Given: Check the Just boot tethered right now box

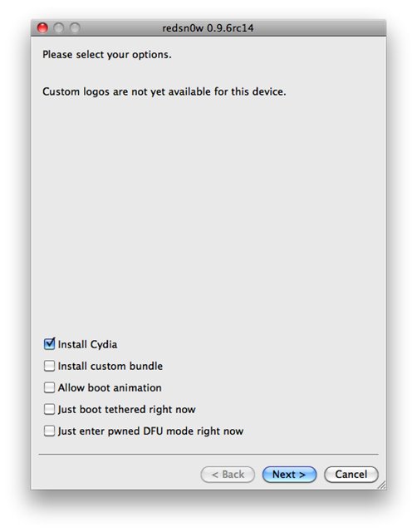Looking at the screenshot, I should (x=49, y=409).
